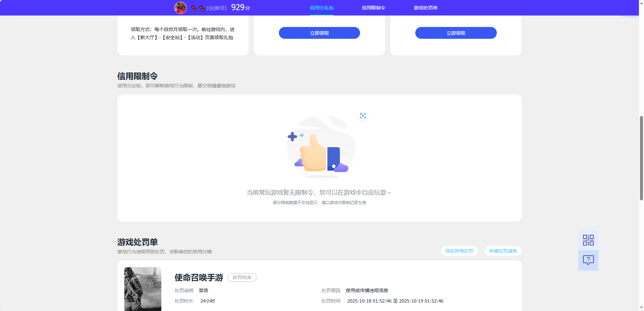Click the right card 立即领取 button
The width and height of the screenshot is (644, 311).
[x=456, y=33]
